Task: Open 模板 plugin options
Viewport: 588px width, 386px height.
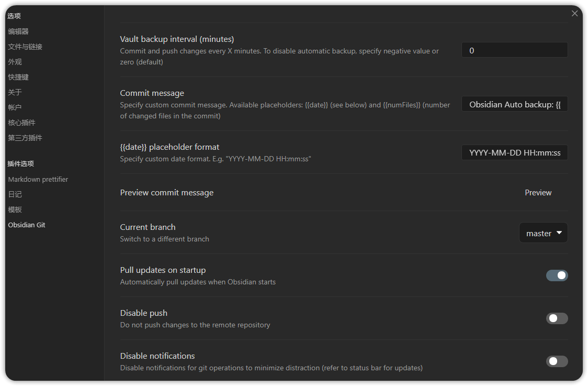Action: (x=15, y=209)
